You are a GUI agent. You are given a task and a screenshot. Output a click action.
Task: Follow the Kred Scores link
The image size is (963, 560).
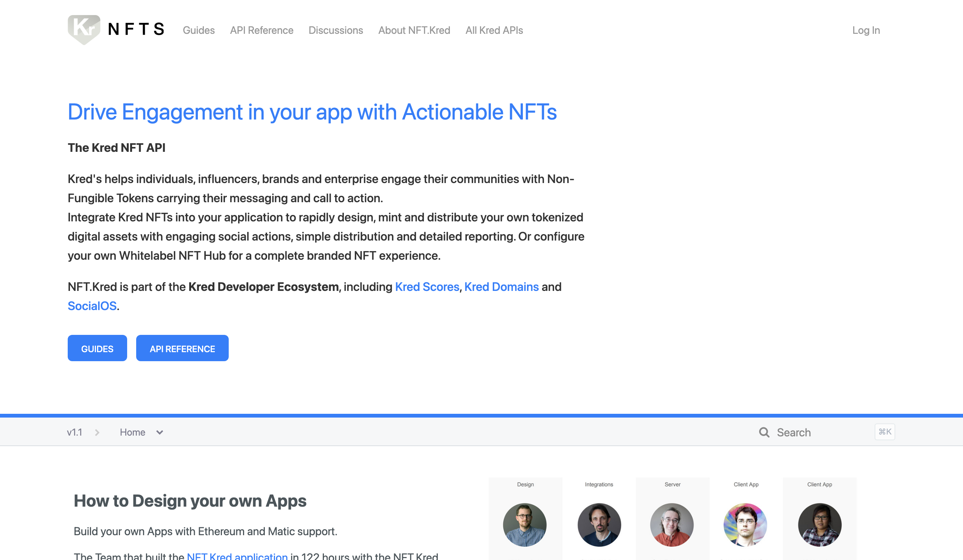click(427, 287)
